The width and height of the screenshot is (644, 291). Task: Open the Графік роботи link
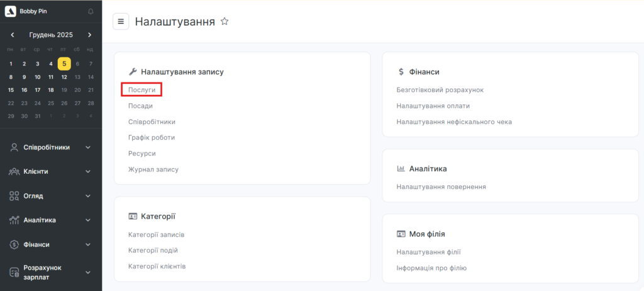coord(151,137)
